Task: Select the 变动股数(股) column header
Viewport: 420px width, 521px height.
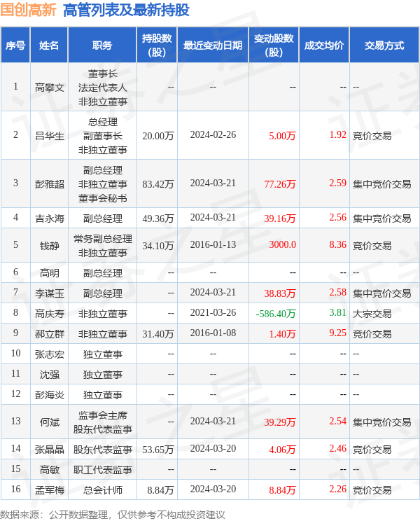Action: [x=274, y=46]
